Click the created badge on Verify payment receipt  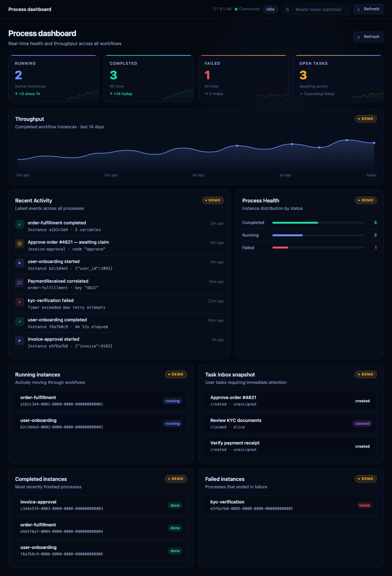click(x=362, y=446)
